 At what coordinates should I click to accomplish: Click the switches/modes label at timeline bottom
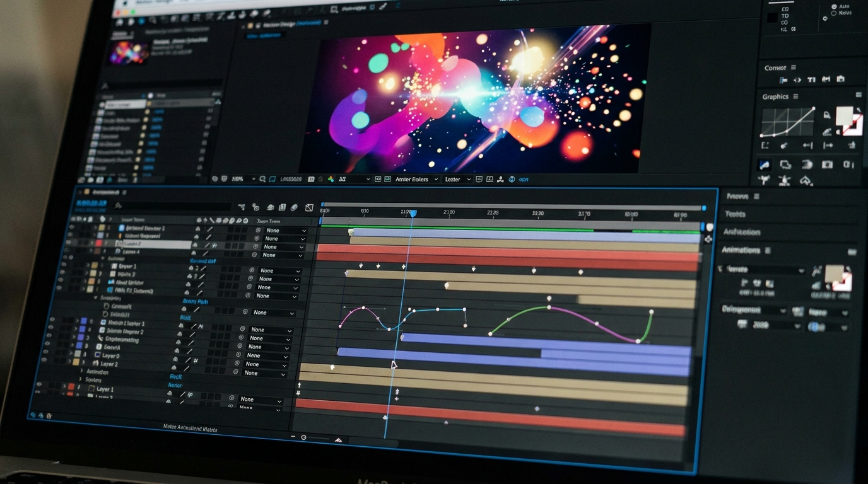click(x=190, y=428)
